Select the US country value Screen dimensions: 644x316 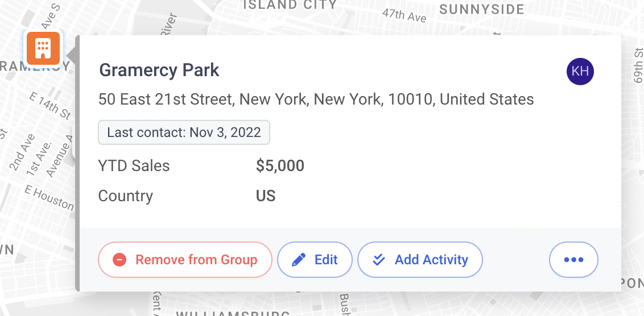tap(266, 196)
